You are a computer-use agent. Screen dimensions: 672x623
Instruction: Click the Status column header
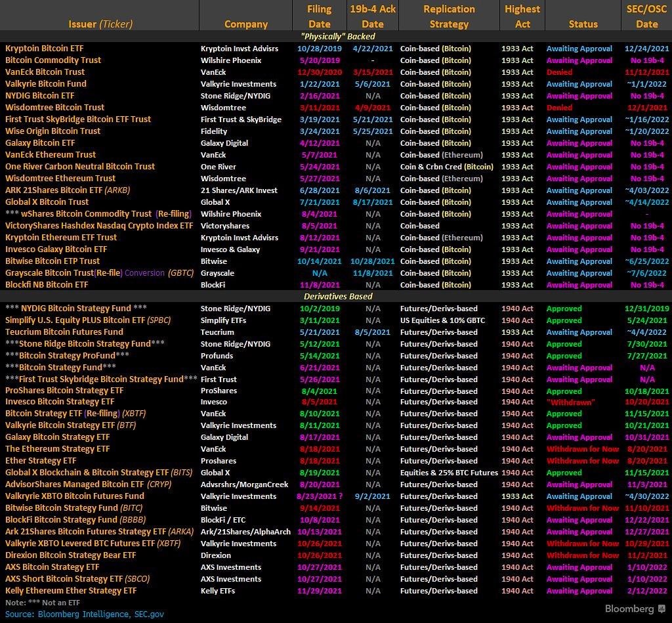583,24
